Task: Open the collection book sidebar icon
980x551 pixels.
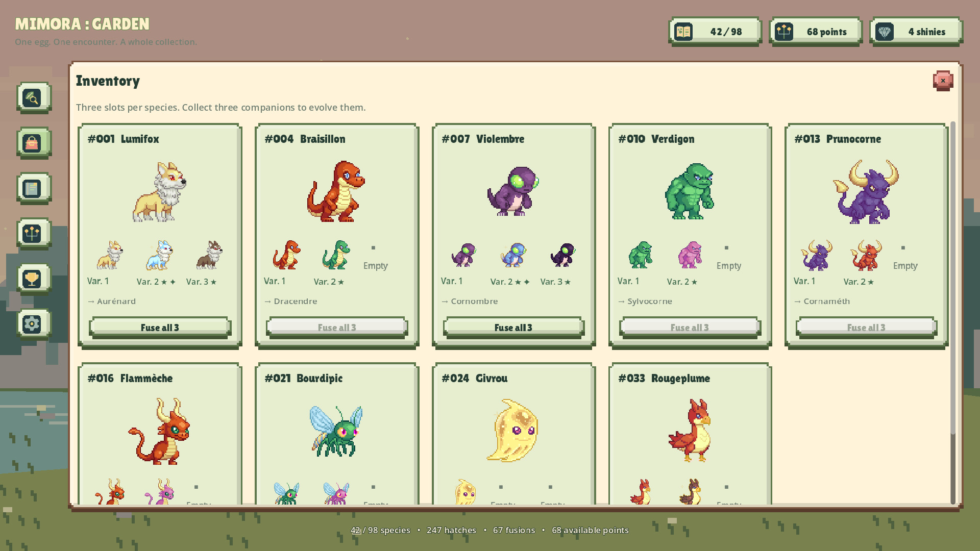Action: pyautogui.click(x=34, y=188)
